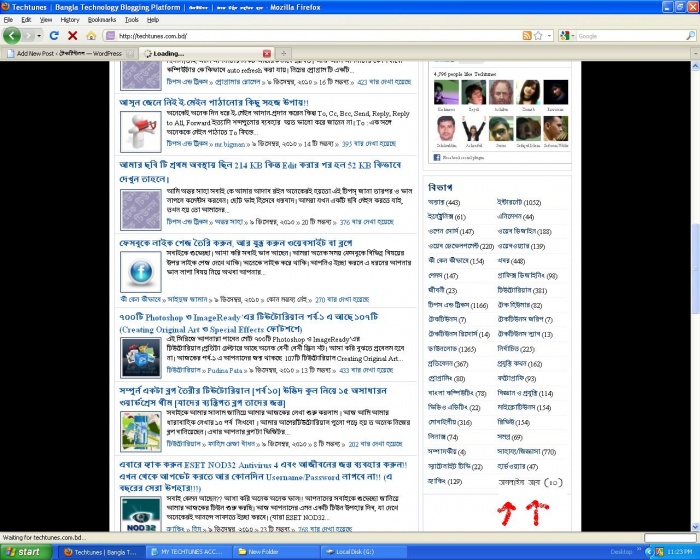Open the Help menu
The width and height of the screenshot is (700, 560).
coord(153,20)
